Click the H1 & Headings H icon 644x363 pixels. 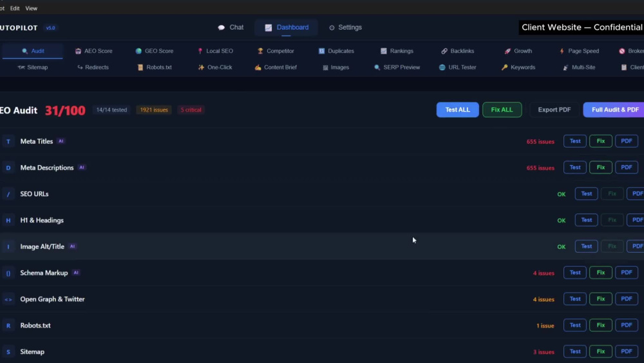(8, 221)
